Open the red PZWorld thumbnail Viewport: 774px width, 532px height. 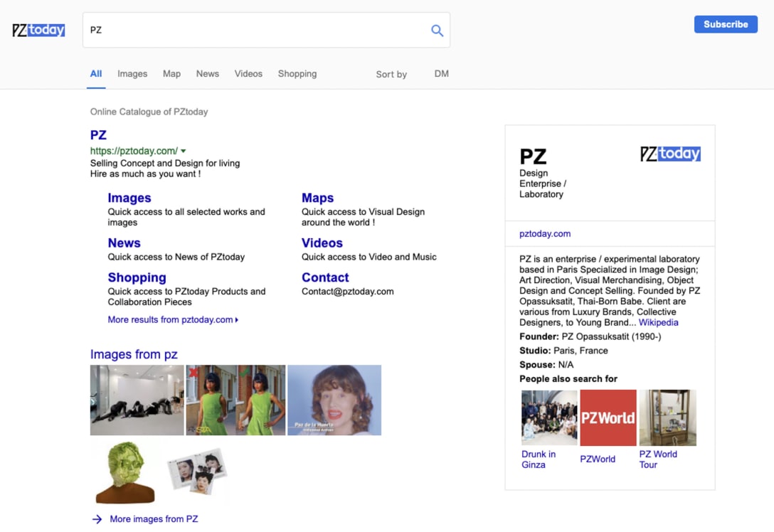coord(608,418)
